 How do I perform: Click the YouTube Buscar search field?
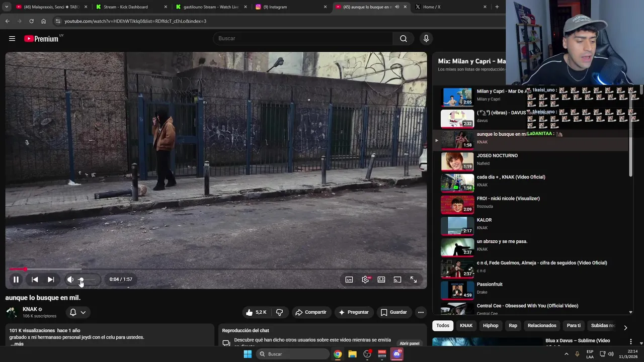coord(303,39)
